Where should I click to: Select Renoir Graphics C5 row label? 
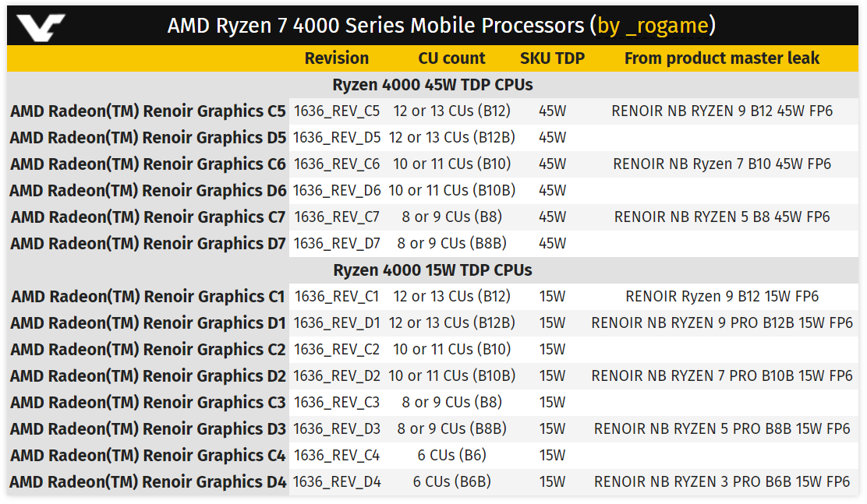pyautogui.click(x=148, y=111)
